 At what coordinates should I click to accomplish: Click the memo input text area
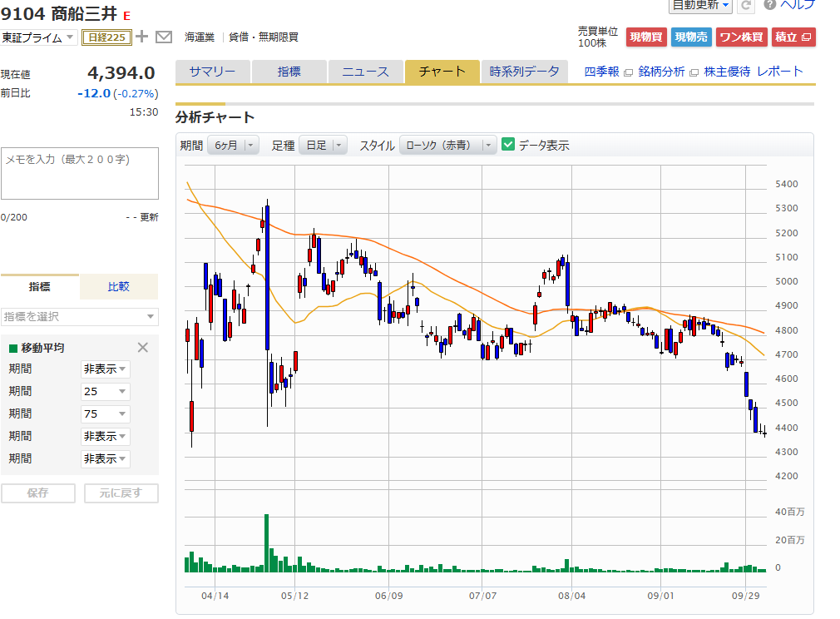click(x=79, y=174)
